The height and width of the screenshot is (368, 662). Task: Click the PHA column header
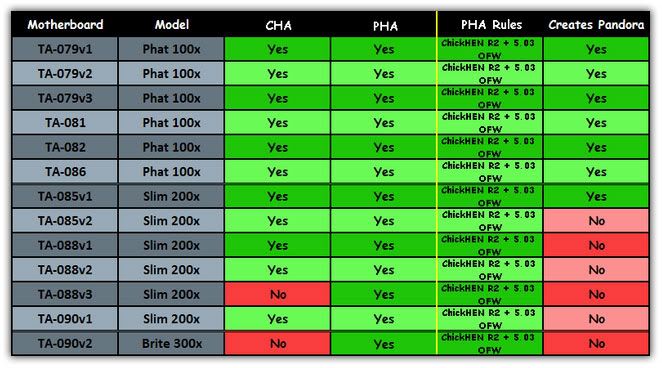pyautogui.click(x=384, y=24)
